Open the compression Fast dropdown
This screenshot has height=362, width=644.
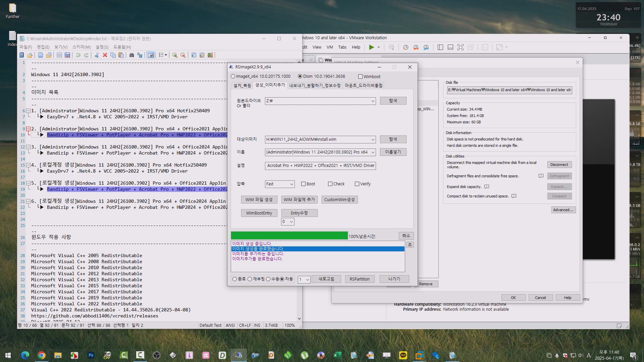(x=291, y=184)
